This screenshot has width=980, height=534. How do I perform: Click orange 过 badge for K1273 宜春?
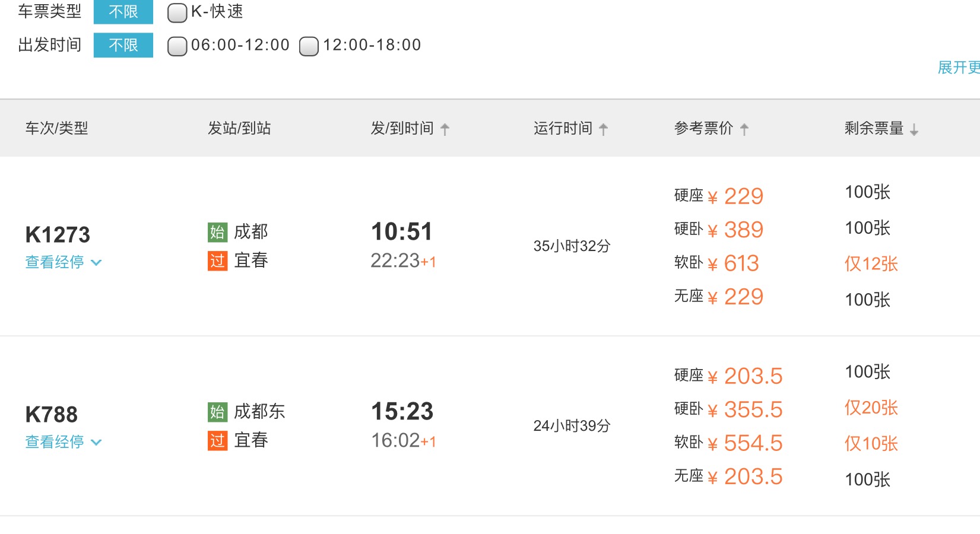pyautogui.click(x=218, y=260)
